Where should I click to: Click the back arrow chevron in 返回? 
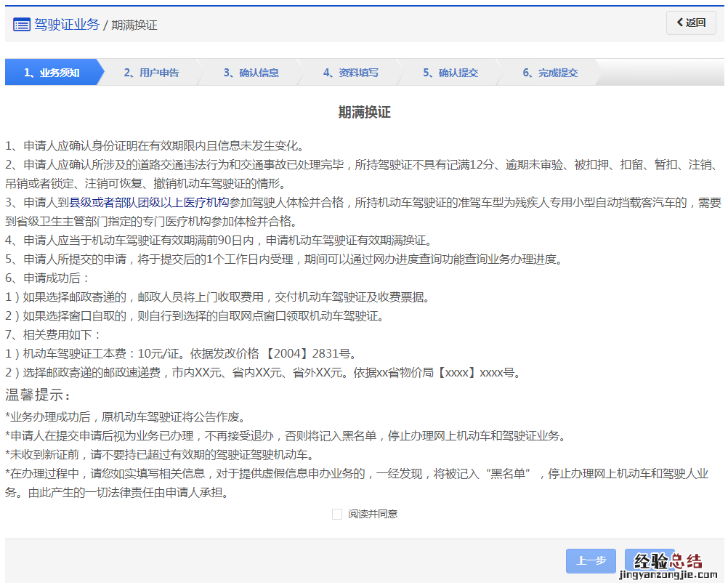[679, 23]
